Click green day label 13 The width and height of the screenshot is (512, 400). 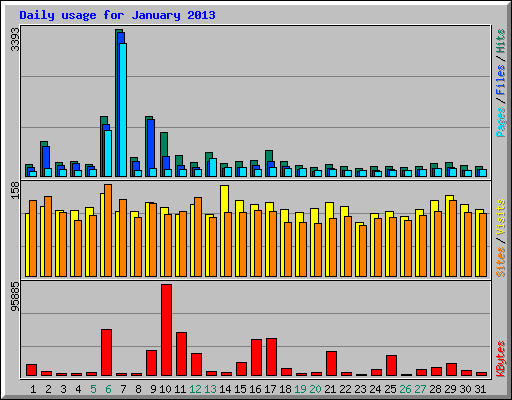coord(210,389)
